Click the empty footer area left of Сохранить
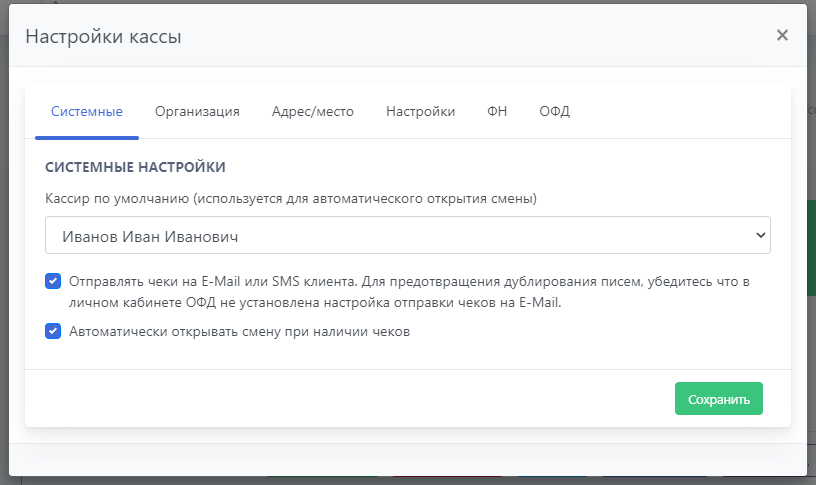The width and height of the screenshot is (816, 485). coord(350,398)
